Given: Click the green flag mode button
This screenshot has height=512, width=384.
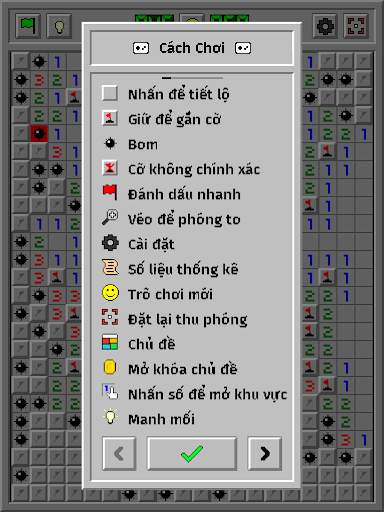Looking at the screenshot, I should click(x=28, y=25).
